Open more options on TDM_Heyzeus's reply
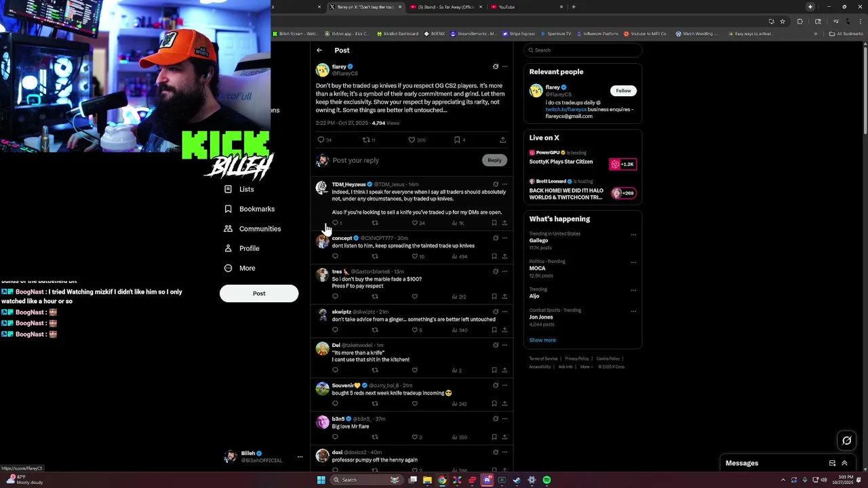This screenshot has height=488, width=868. coord(505,184)
